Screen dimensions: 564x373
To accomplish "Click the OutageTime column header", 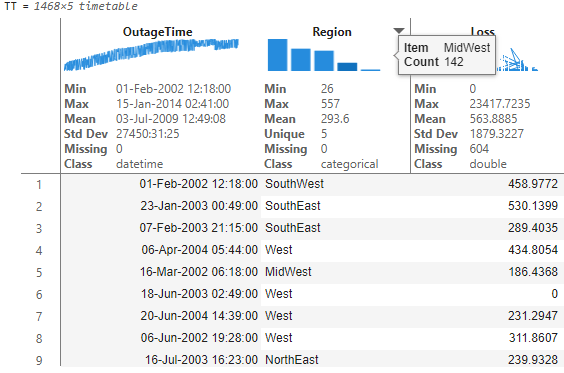I will 158,32.
